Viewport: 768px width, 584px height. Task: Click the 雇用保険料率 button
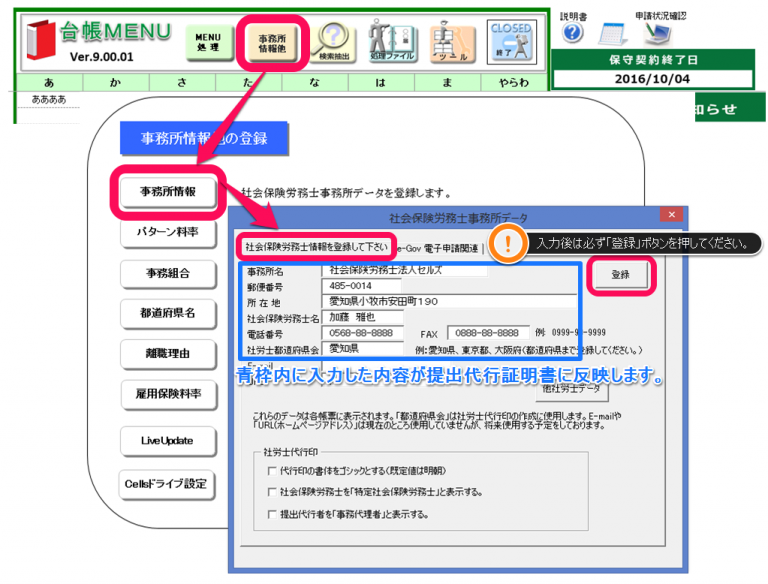pos(168,394)
